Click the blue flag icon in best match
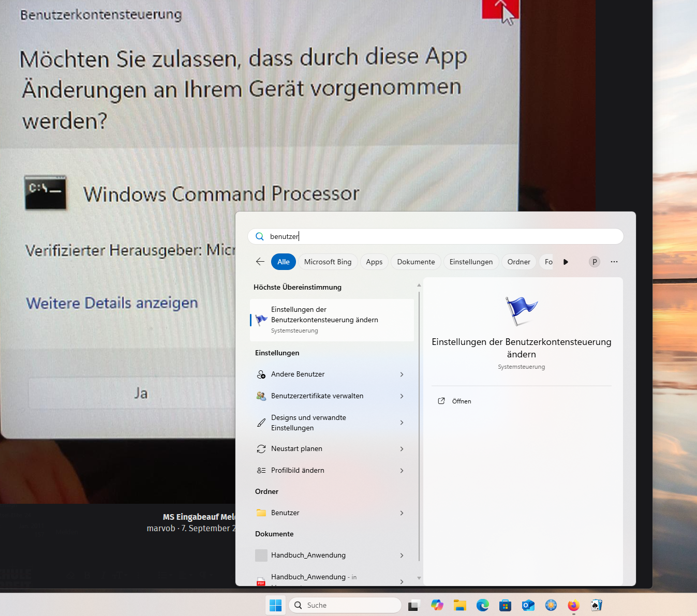 coord(261,320)
